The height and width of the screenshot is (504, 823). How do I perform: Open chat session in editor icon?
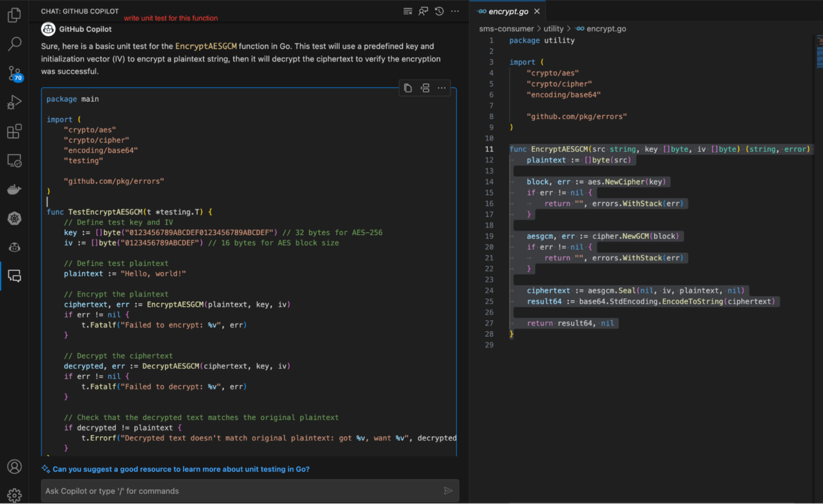pos(423,11)
